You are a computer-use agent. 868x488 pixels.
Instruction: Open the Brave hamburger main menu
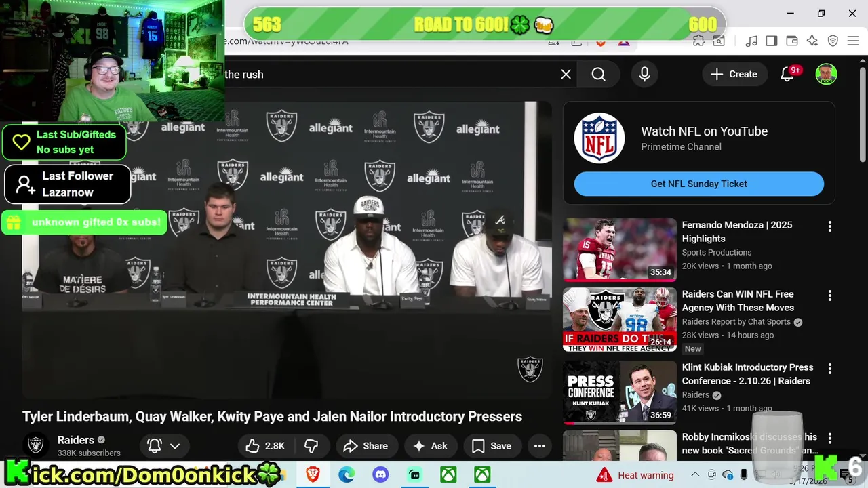[x=853, y=41]
